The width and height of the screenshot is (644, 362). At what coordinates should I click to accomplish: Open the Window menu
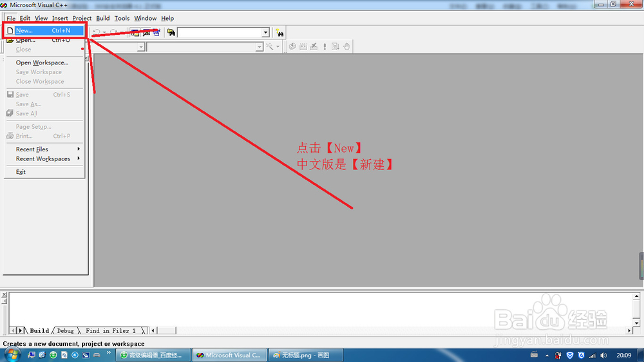pyautogui.click(x=146, y=18)
